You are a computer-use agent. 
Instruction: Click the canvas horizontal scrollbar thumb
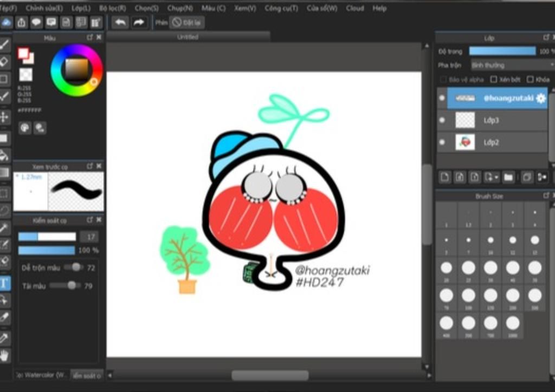point(270,375)
